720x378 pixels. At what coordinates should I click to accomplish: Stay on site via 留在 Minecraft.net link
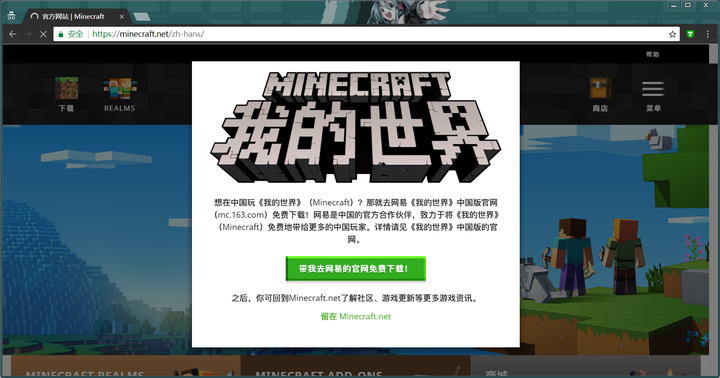355,316
